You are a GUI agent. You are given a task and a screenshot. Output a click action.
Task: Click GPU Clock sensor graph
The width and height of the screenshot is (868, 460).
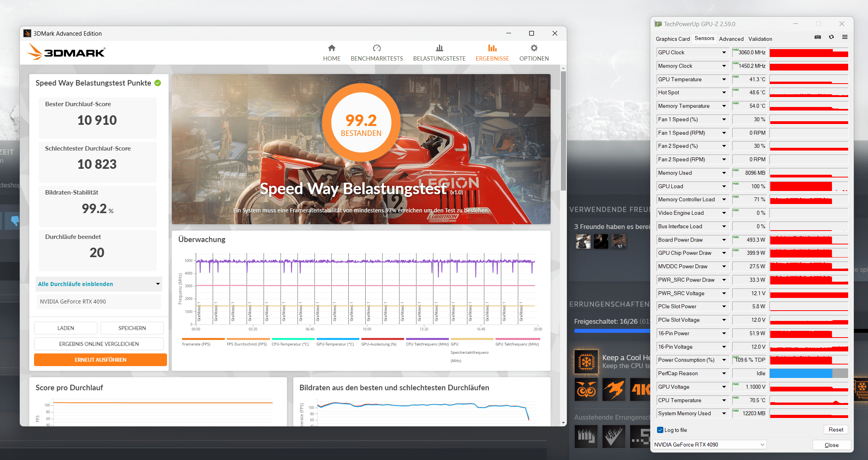809,52
